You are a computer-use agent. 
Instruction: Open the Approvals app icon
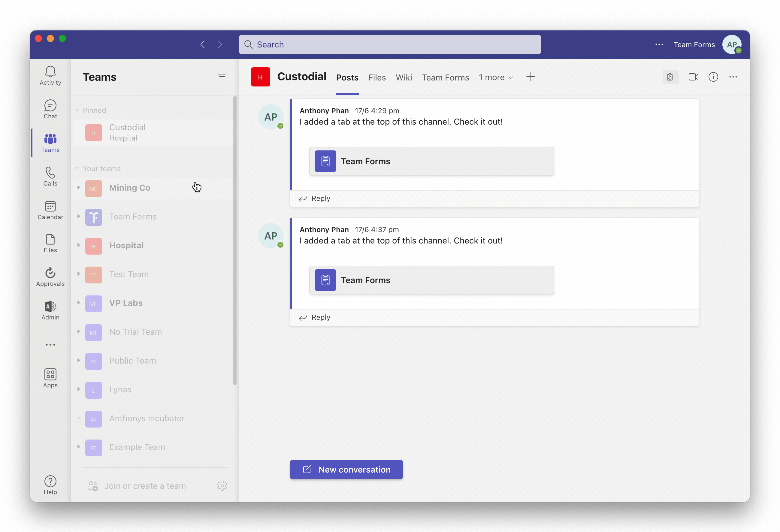click(50, 273)
